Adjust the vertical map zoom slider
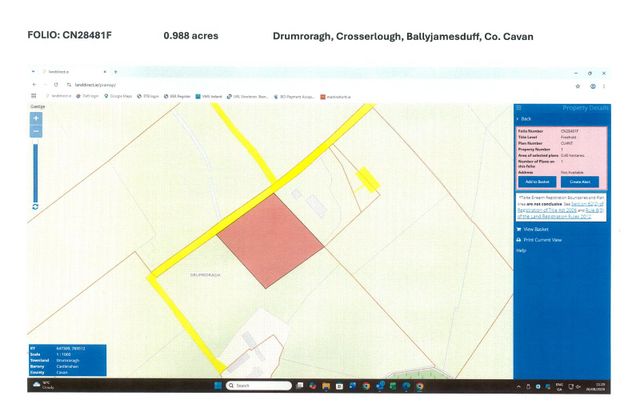The height and width of the screenshot is (420, 640). (36, 173)
